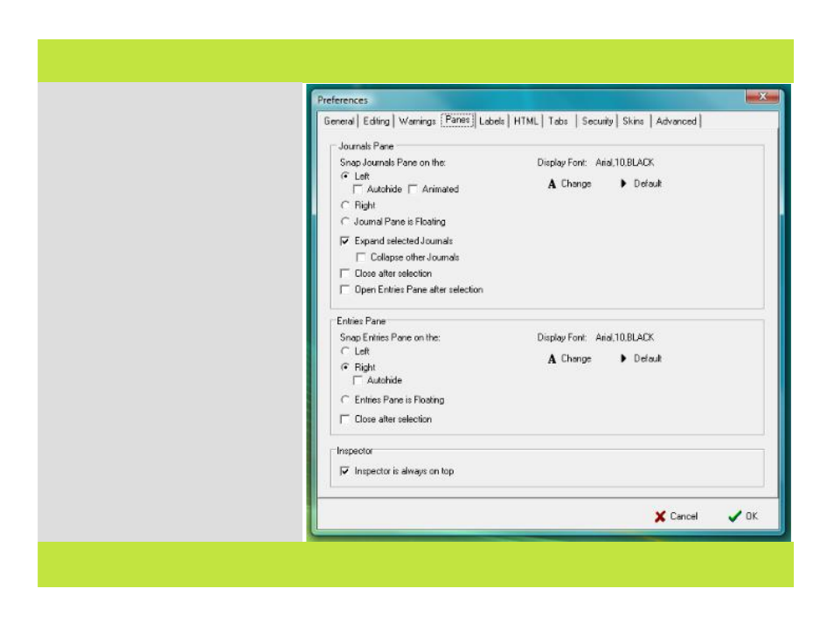Select Right for Entries Pane snapping
This screenshot has width=834, height=644.
345,367
